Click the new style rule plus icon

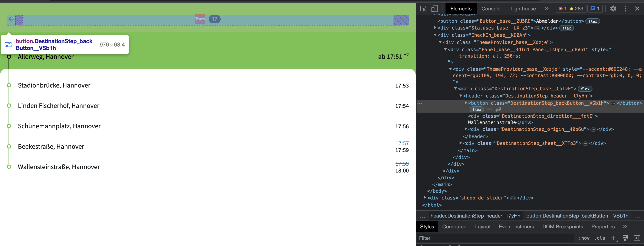pyautogui.click(x=613, y=238)
